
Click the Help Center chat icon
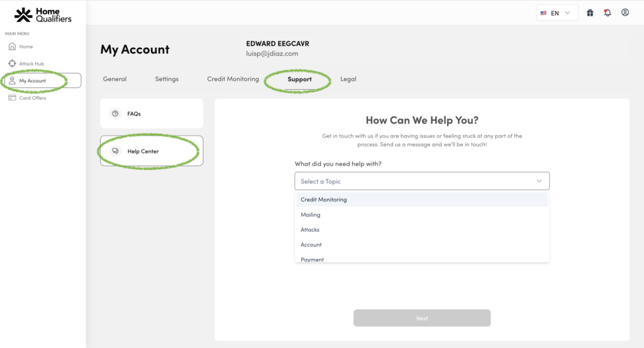point(115,151)
